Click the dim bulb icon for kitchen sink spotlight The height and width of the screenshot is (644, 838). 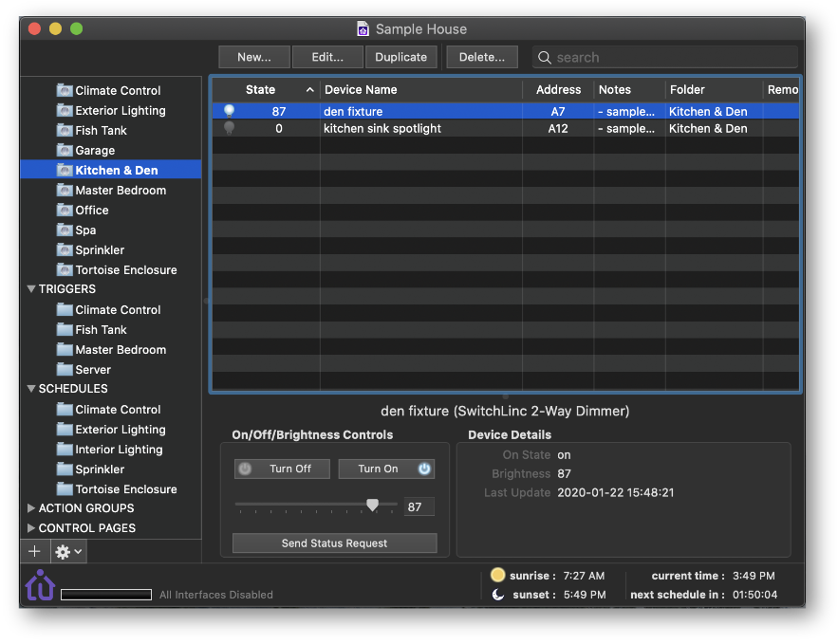(x=230, y=128)
